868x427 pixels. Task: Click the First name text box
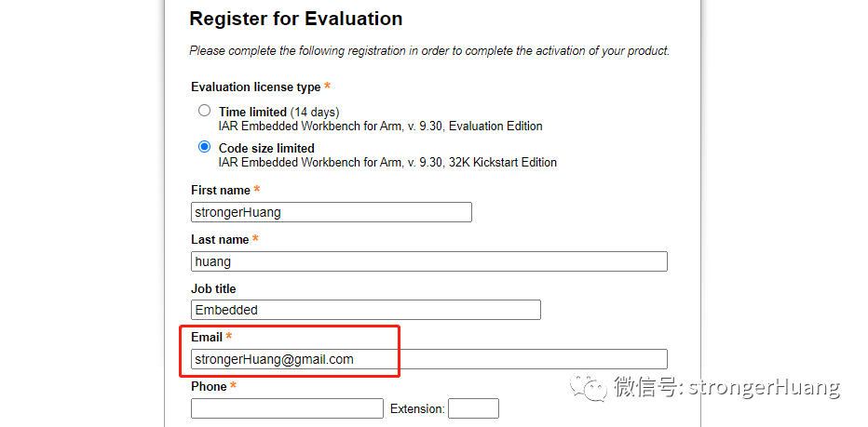coord(331,212)
